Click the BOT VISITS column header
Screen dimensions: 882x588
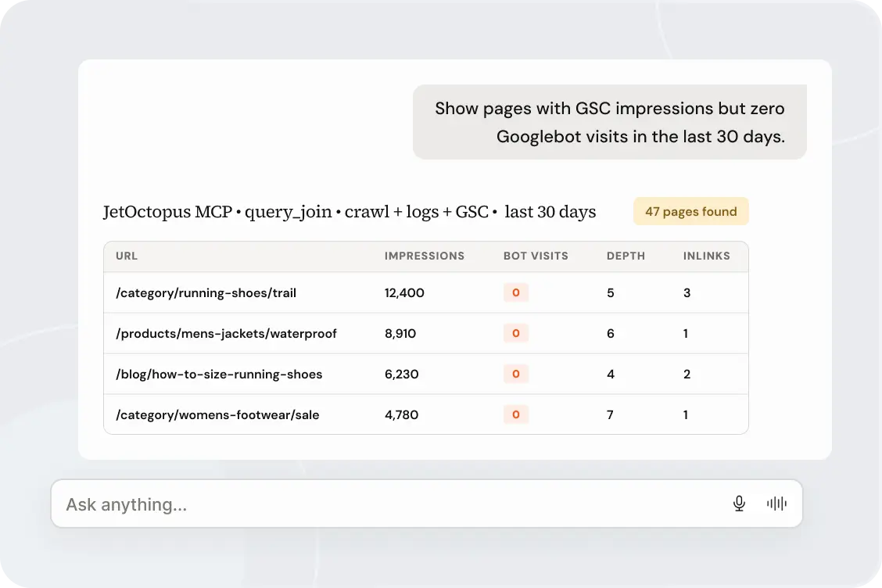tap(536, 256)
